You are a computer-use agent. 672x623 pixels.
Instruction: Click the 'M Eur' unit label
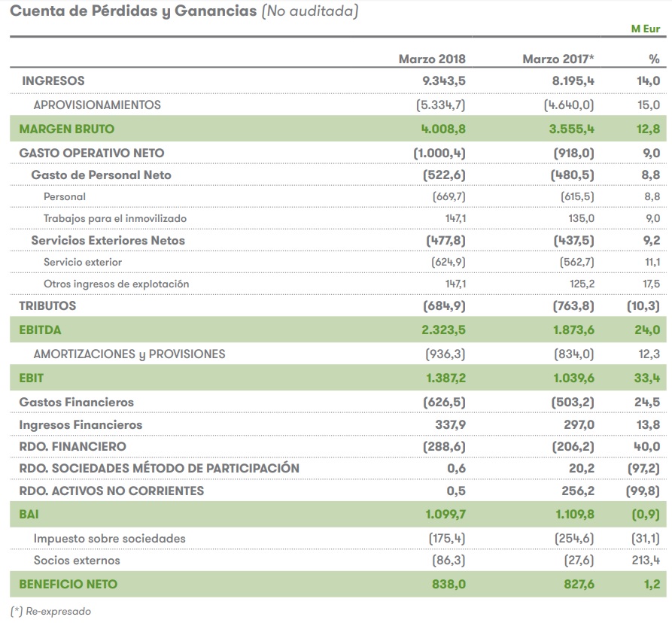click(x=645, y=29)
